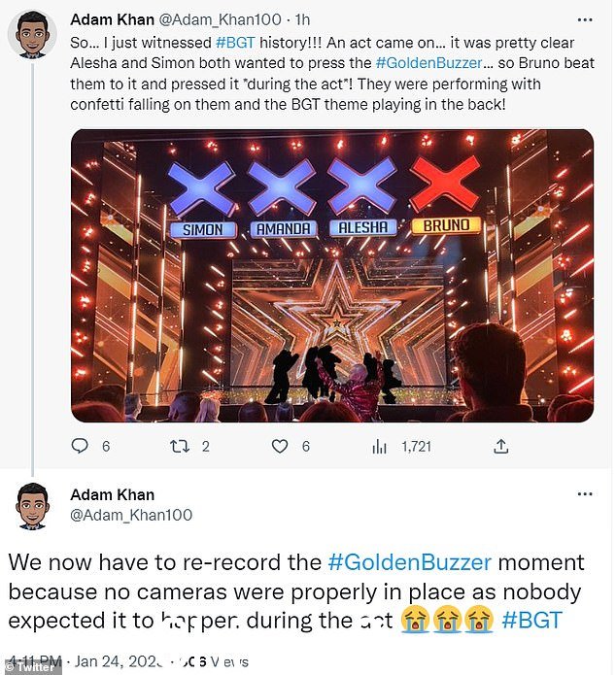Click the 1,721 views count

pyautogui.click(x=416, y=447)
